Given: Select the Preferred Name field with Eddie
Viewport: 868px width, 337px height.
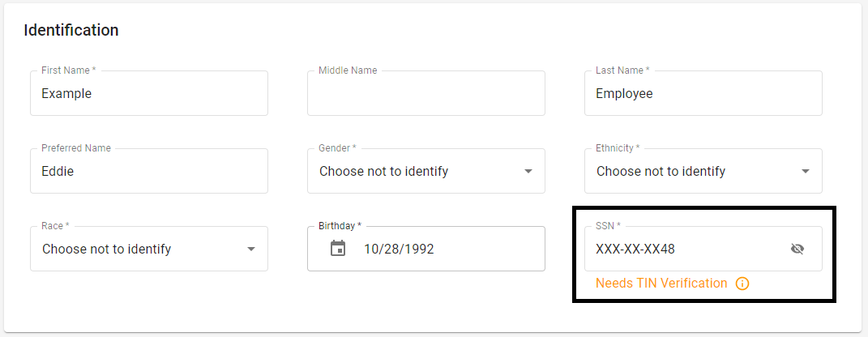Looking at the screenshot, I should [148, 171].
